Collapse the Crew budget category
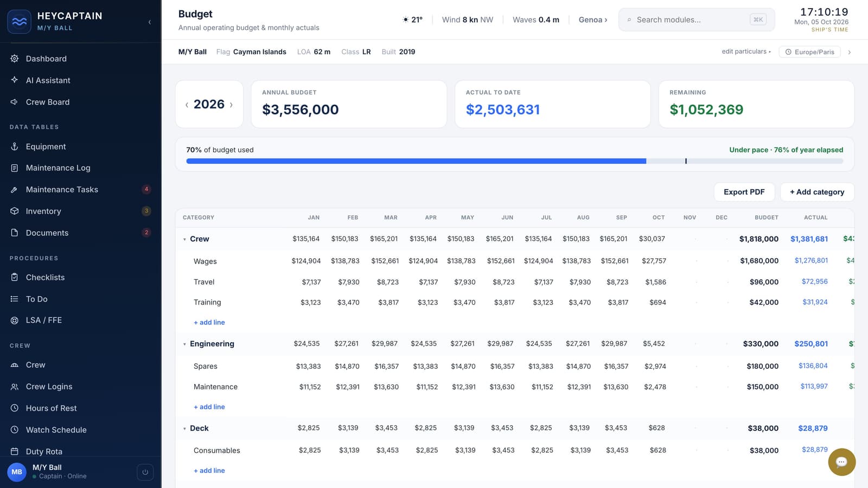 [x=184, y=239]
